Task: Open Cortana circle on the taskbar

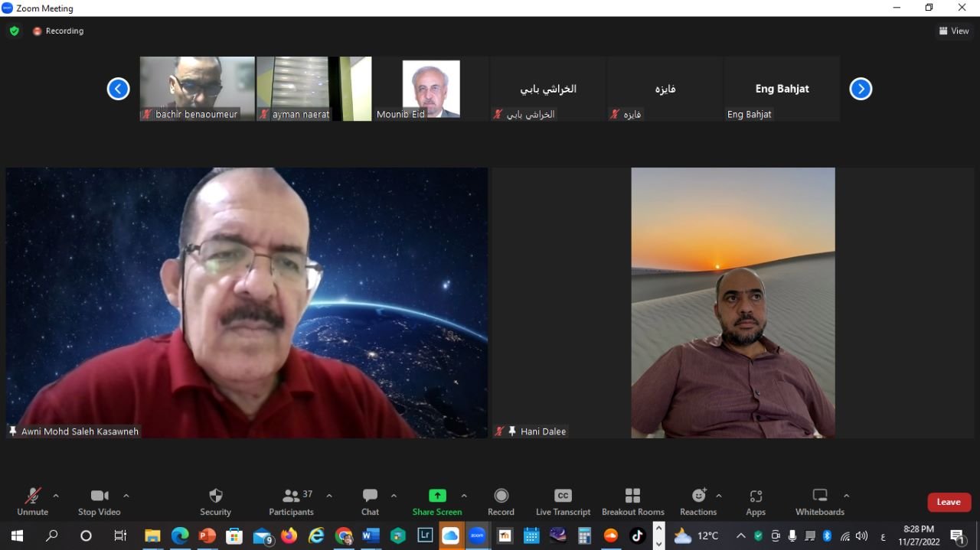Action: [86, 536]
